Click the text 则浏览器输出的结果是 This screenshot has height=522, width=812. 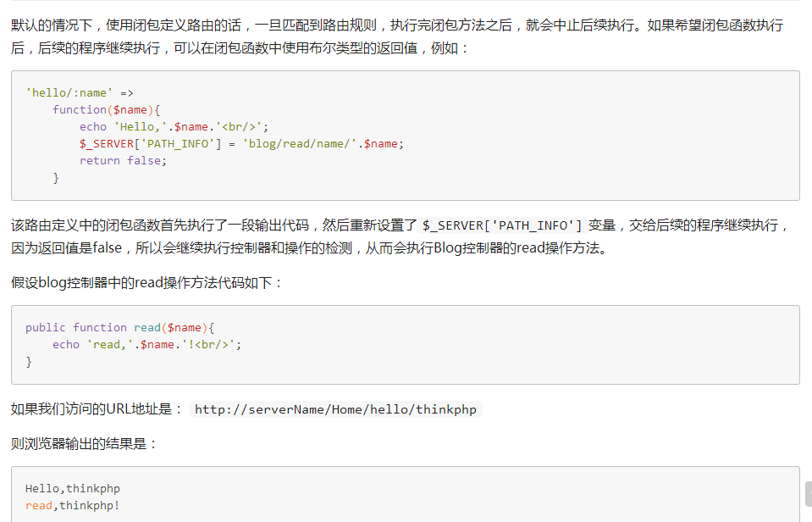(85, 443)
